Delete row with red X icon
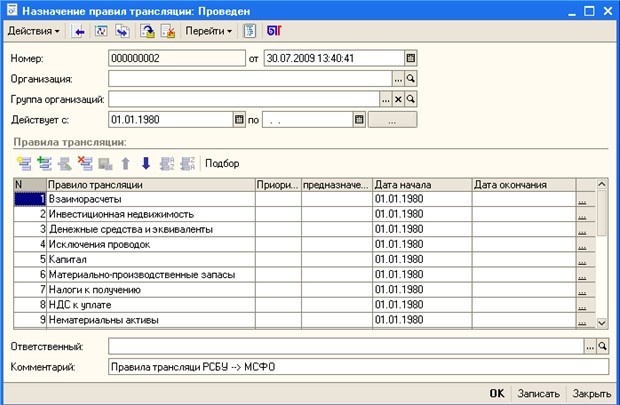Viewport: 620px width, 405px height. (85, 163)
